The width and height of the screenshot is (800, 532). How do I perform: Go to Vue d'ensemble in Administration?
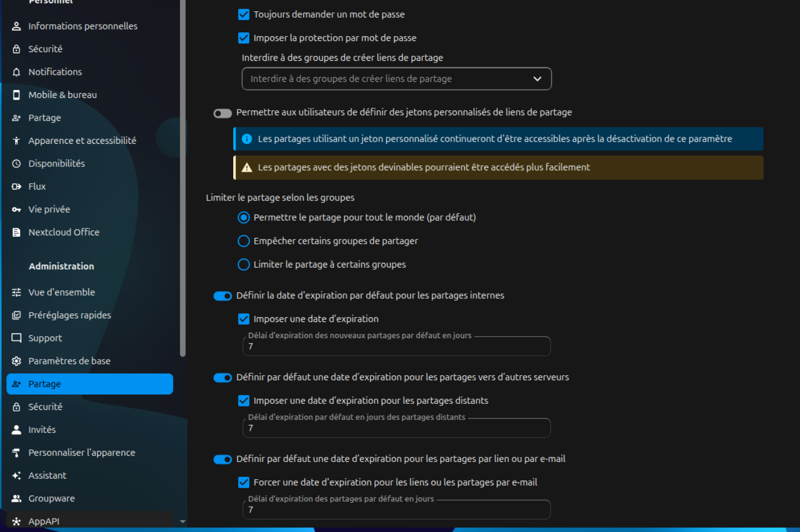61,292
